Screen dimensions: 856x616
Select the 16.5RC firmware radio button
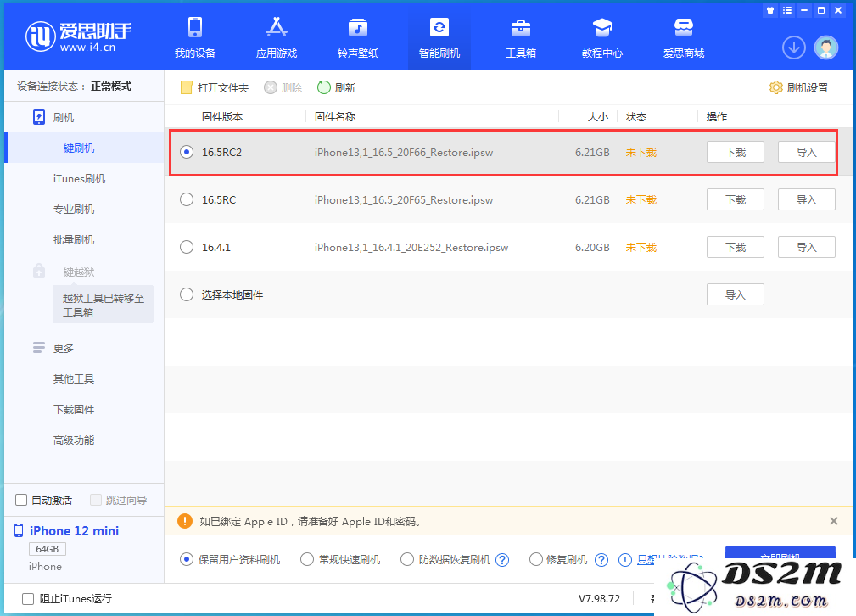(187, 199)
